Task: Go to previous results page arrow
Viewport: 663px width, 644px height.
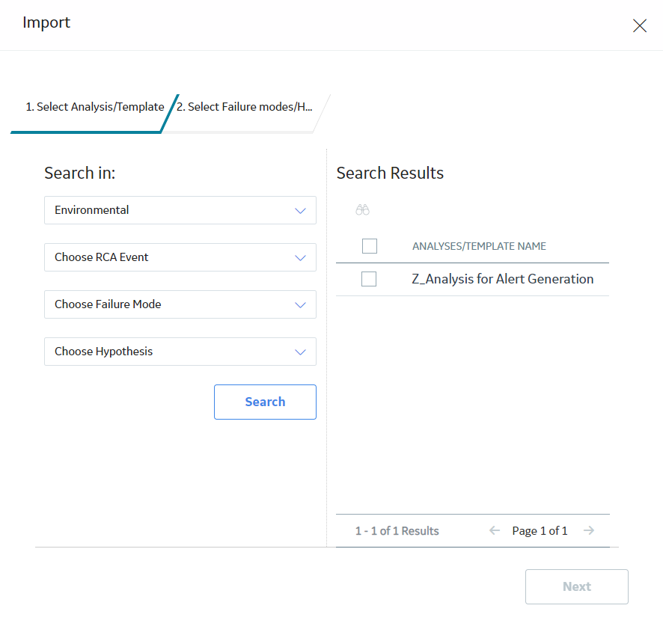Action: (495, 530)
